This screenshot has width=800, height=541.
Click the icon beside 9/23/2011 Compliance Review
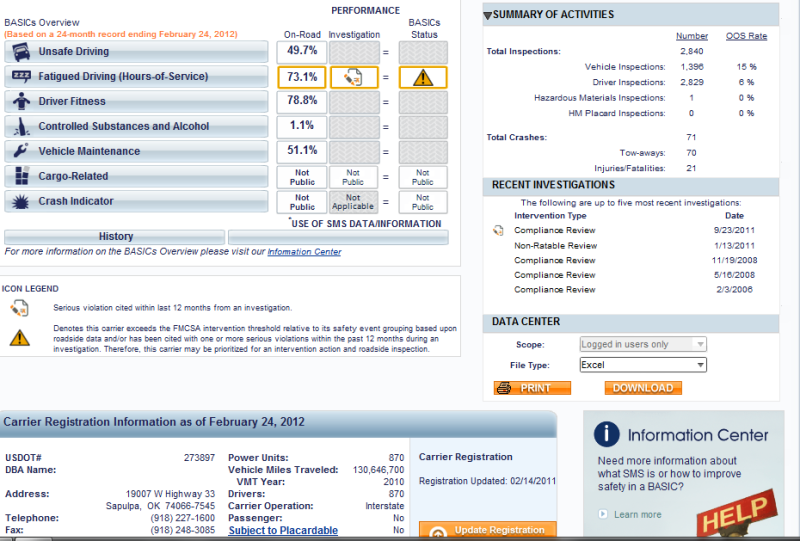coord(498,231)
